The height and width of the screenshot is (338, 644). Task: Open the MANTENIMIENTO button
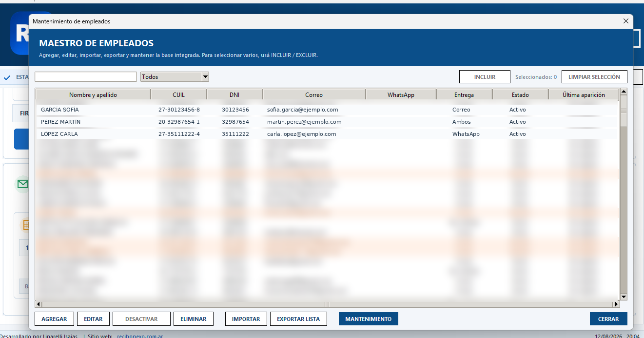(x=368, y=319)
